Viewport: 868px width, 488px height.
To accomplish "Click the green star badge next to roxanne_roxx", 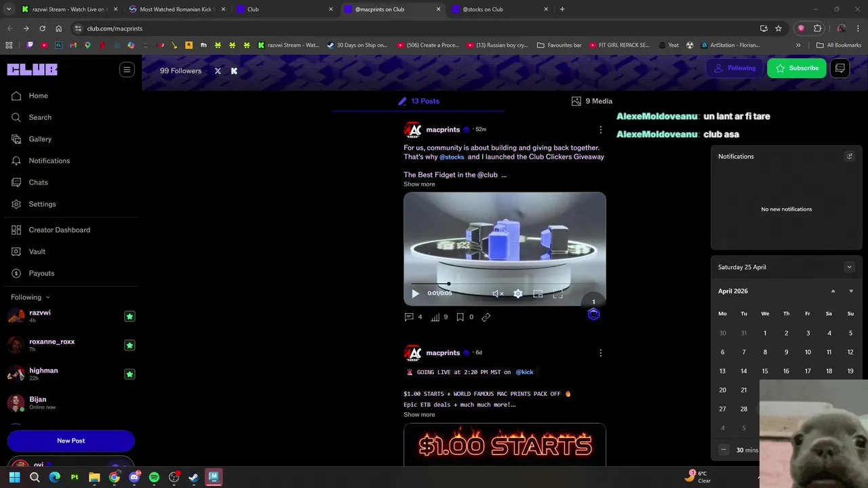I will pos(130,346).
